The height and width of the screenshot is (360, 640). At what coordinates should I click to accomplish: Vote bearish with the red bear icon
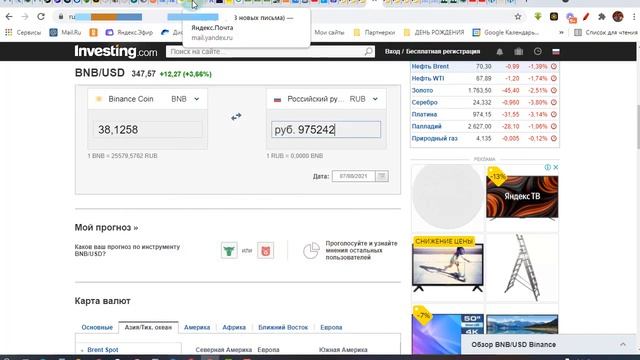pos(266,250)
